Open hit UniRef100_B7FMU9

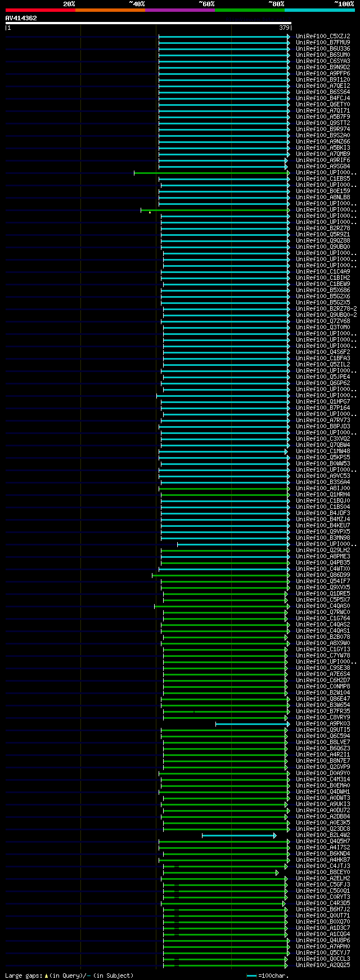coord(323,43)
